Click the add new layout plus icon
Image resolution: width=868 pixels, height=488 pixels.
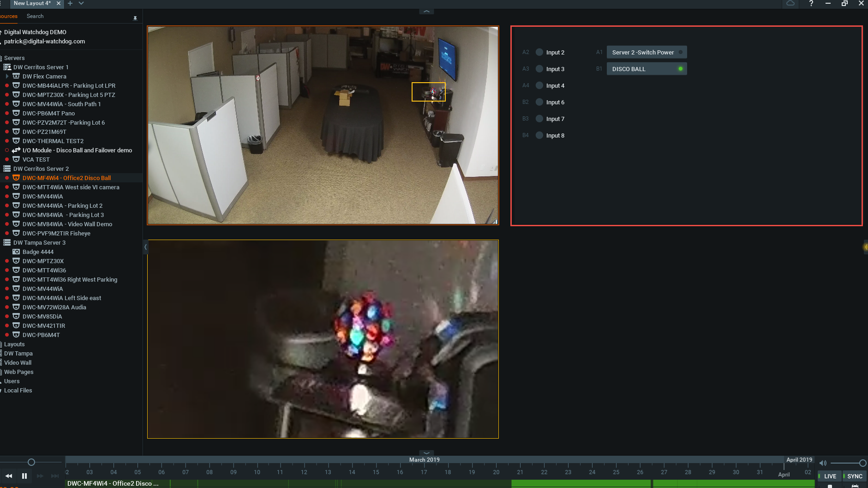coord(70,3)
